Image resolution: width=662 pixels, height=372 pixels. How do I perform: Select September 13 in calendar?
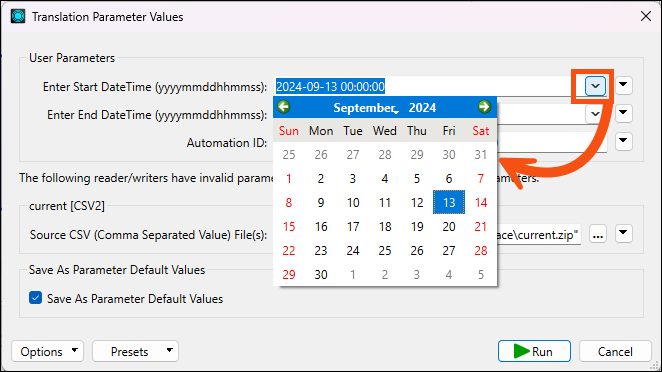click(449, 202)
